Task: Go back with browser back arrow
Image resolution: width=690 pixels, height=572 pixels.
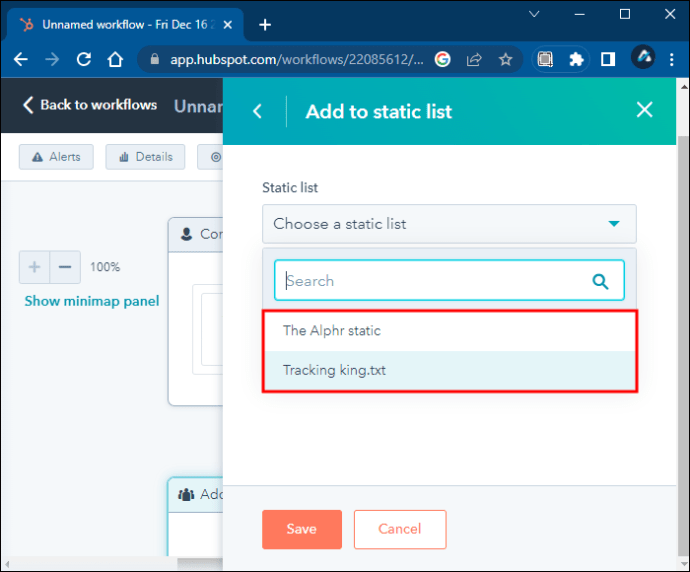Action: click(x=21, y=59)
